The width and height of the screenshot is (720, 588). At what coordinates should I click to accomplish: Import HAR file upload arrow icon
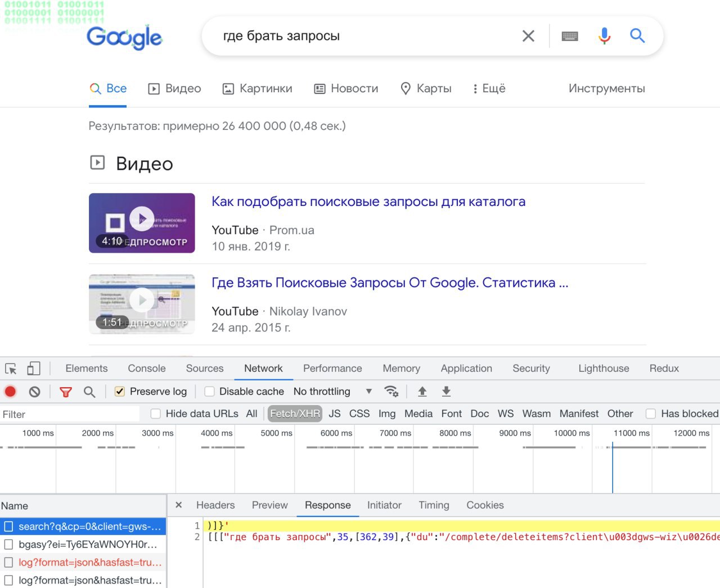point(422,391)
